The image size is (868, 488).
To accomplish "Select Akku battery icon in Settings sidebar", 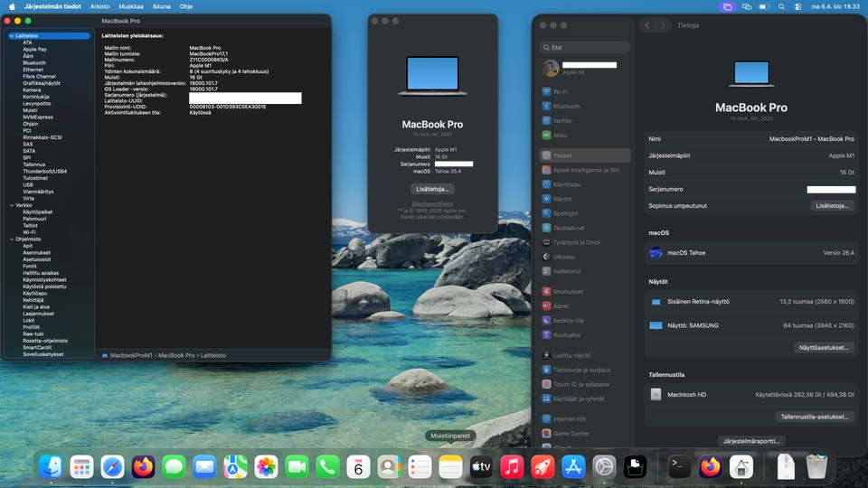I will 546,135.
